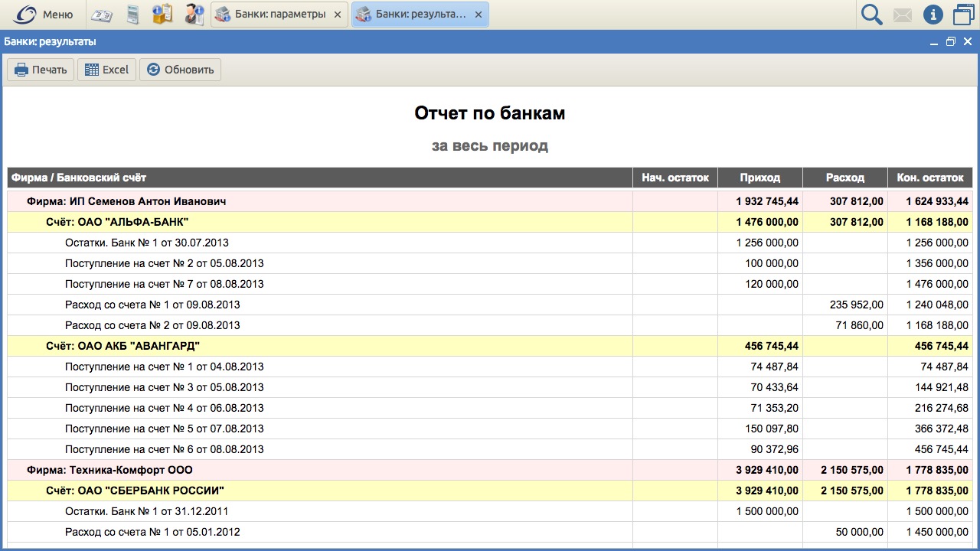Close the Банки: результаты tab

(479, 15)
